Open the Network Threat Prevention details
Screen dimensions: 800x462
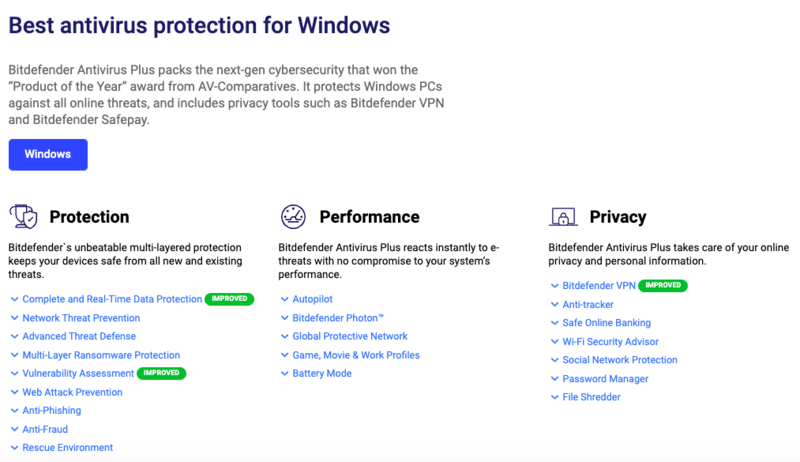(81, 318)
